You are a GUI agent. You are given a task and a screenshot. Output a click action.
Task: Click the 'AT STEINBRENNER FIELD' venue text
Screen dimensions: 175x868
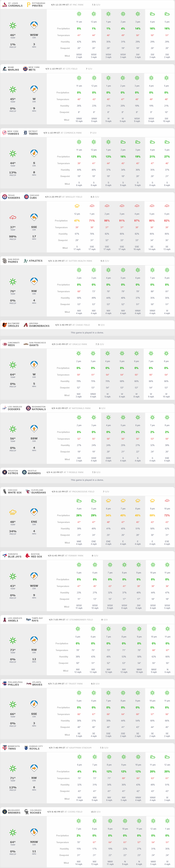pos(79,619)
